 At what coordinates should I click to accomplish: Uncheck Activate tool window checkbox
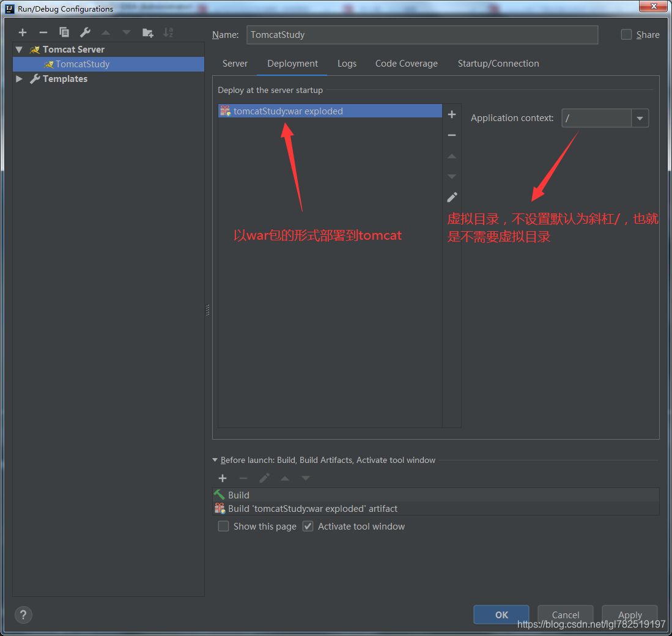tap(308, 527)
